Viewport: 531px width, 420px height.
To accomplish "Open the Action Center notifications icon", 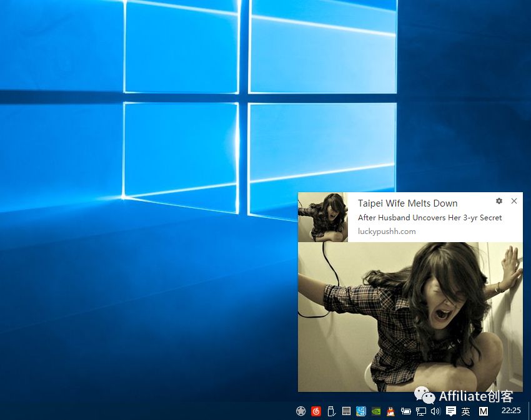I will pyautogui.click(x=451, y=411).
